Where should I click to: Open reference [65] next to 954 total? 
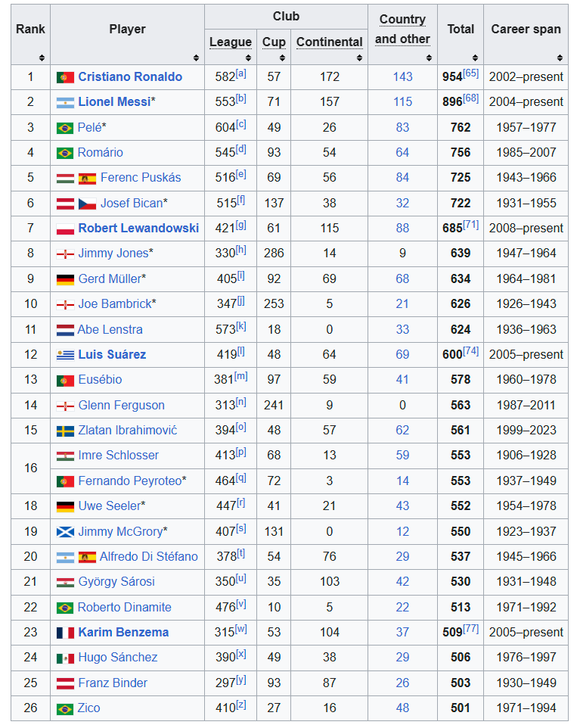(471, 73)
